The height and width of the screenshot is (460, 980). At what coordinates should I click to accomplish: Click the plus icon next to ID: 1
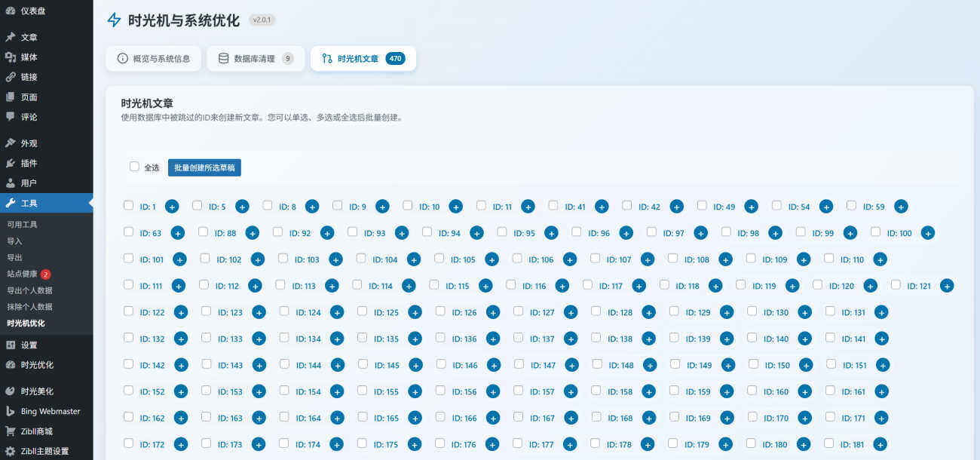click(x=172, y=207)
